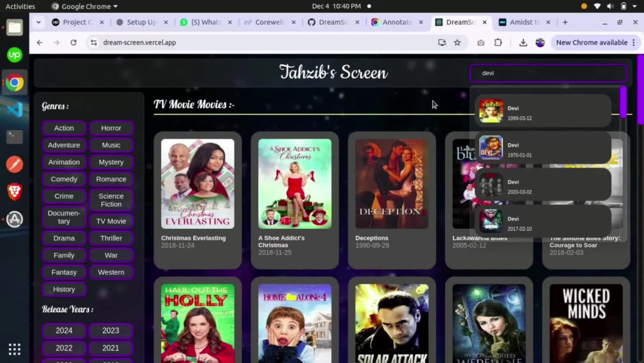Open the Chrome three-dot menu
The height and width of the screenshot is (363, 644).
634,43
